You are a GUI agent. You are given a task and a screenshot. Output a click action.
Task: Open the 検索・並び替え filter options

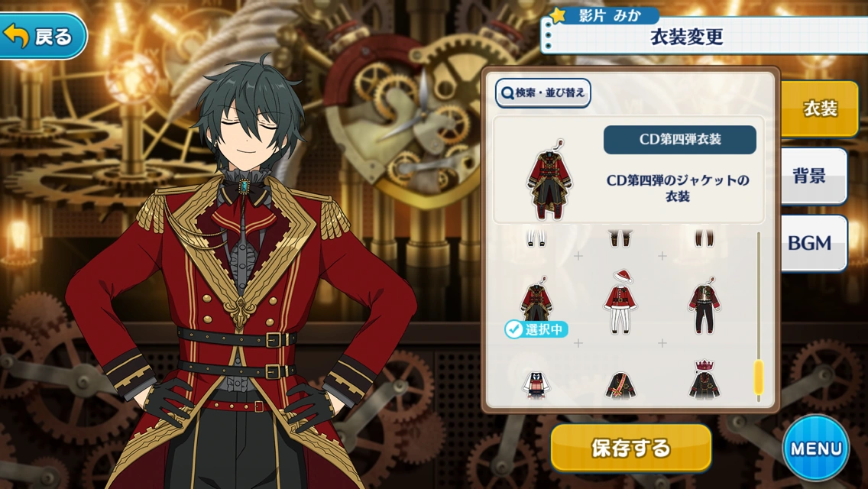[x=543, y=93]
